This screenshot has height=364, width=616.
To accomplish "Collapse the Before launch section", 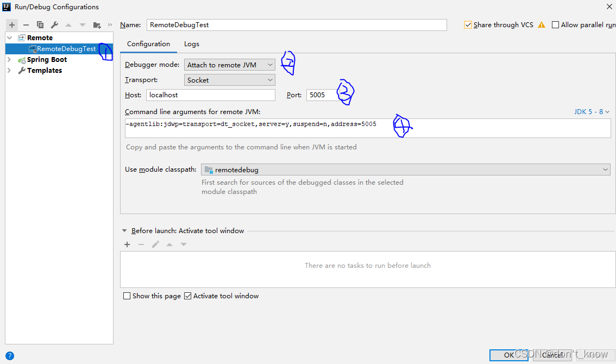I will pyautogui.click(x=124, y=231).
